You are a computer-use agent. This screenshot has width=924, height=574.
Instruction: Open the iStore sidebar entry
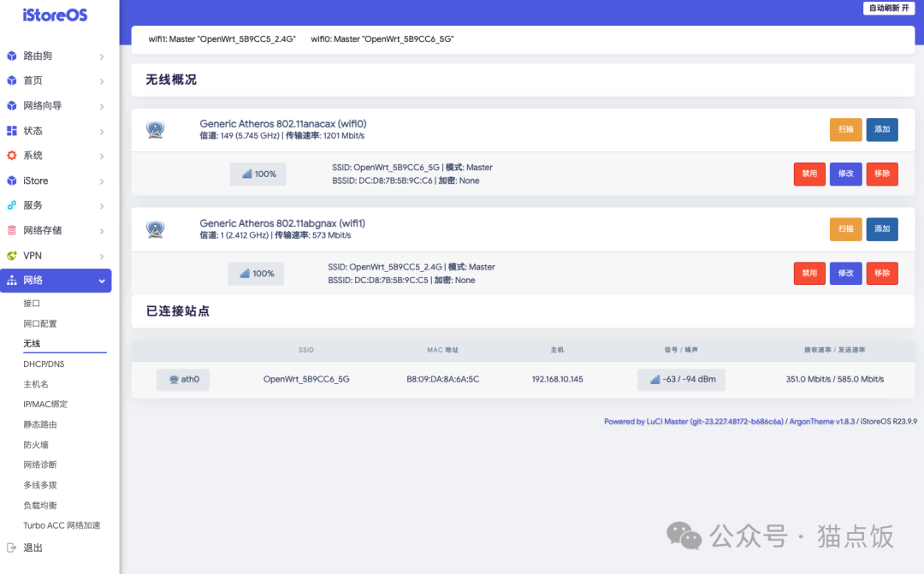pyautogui.click(x=38, y=180)
